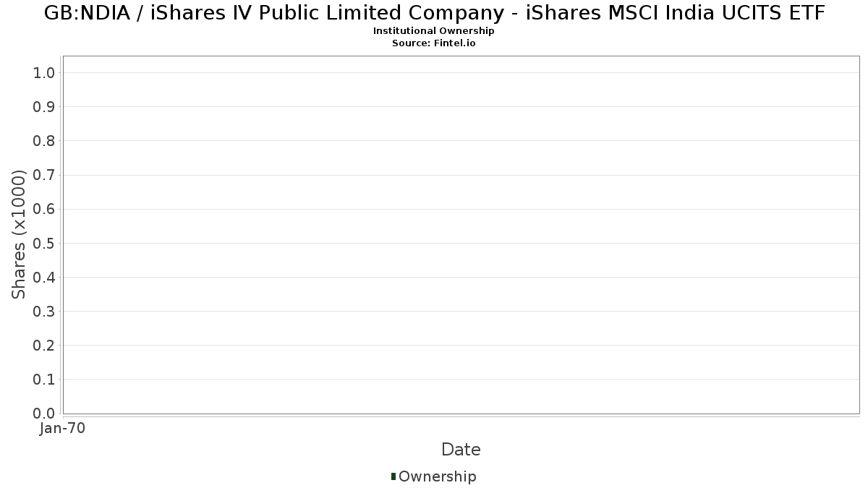868x488 pixels.
Task: Select the 0.8 y-axis tick label
Action: (44, 141)
